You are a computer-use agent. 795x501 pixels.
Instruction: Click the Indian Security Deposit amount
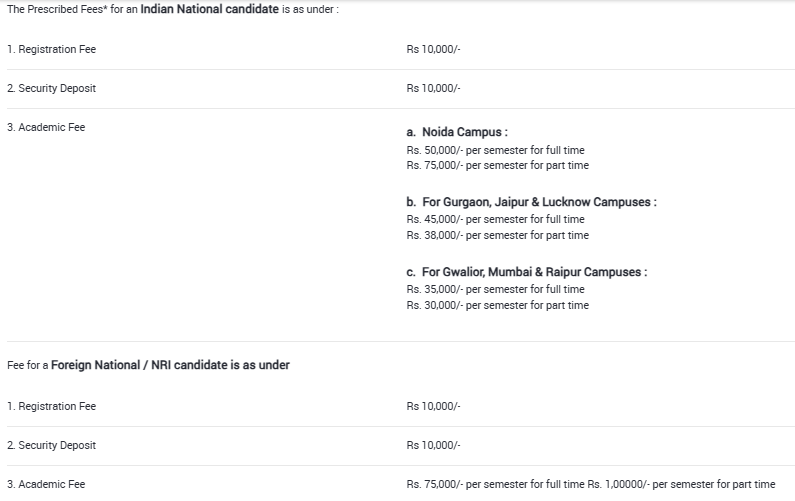tap(433, 88)
